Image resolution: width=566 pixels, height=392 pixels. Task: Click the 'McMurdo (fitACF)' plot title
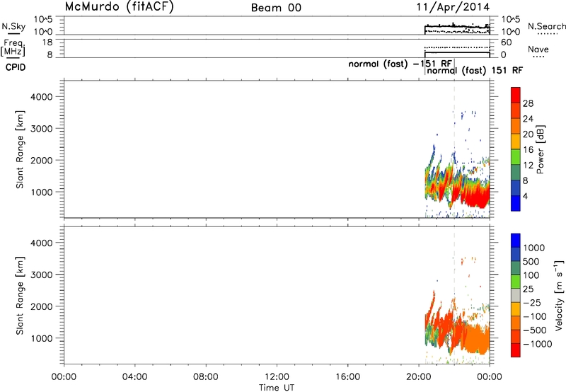click(119, 7)
